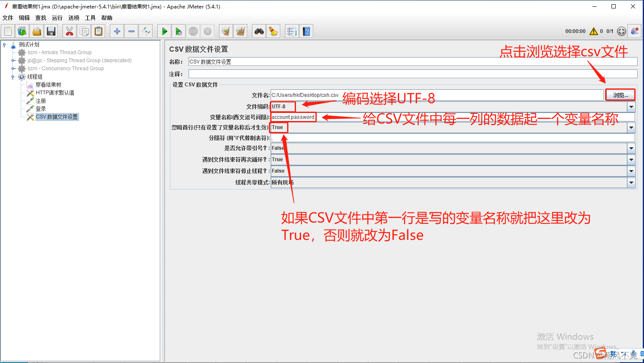Open the 文件编码 UTF-8 dropdown arrow
Viewport: 644px width, 363px height.
[x=631, y=107]
